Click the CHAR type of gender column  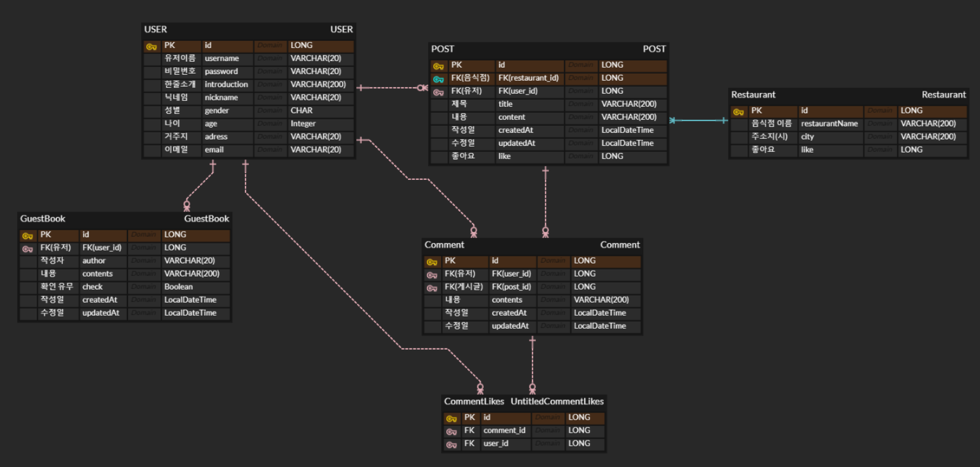301,110
